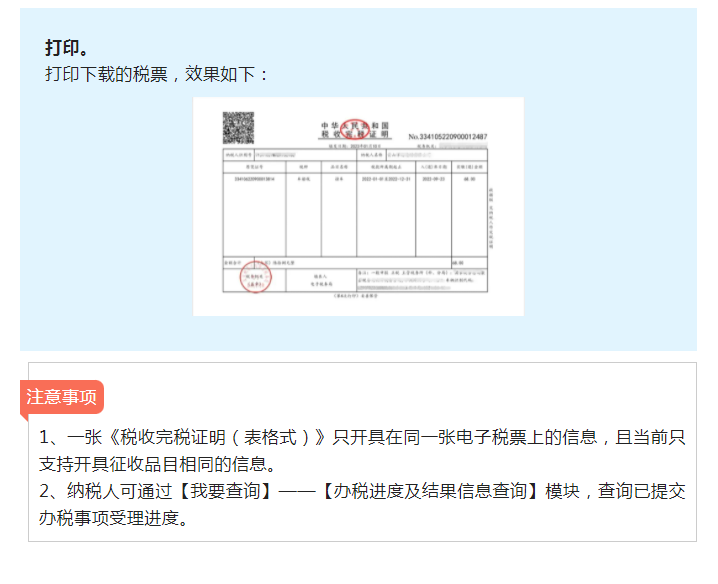Click the certificate title 中华人民共和国税收完税证明
Viewport: 718px width, 584px height.
[355, 130]
